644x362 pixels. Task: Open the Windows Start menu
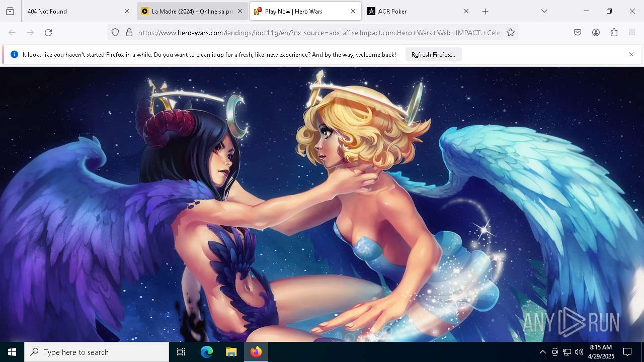coord(12,352)
